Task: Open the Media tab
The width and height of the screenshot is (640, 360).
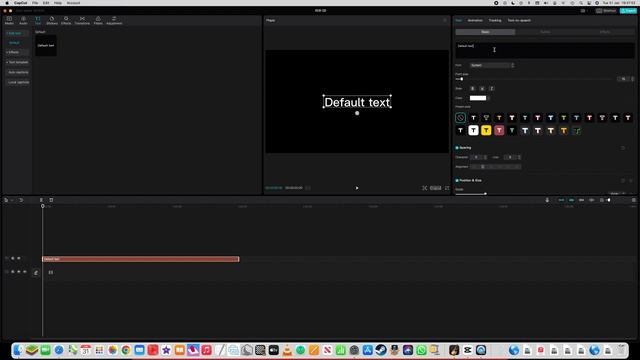Action: [x=9, y=20]
